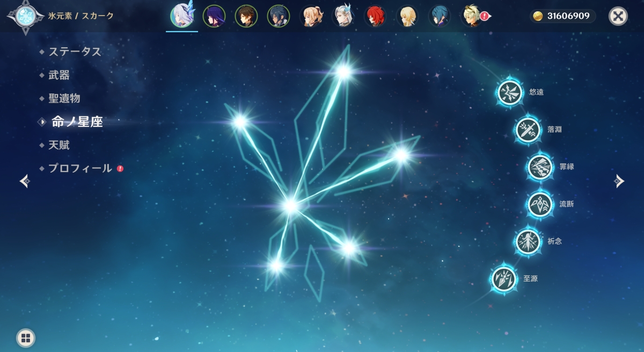Click the 罪縁 label text
This screenshot has width=644, height=352.
pyautogui.click(x=567, y=167)
